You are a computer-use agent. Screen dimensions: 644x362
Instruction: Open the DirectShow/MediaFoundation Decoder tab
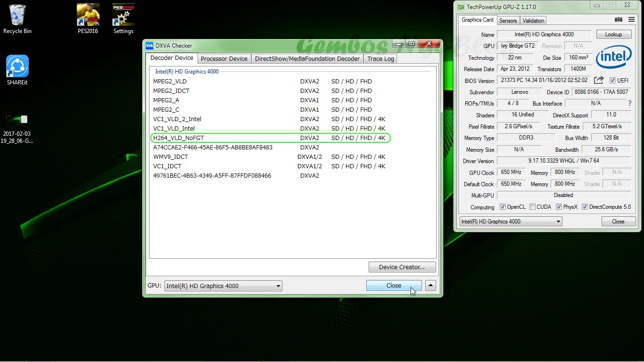[307, 59]
